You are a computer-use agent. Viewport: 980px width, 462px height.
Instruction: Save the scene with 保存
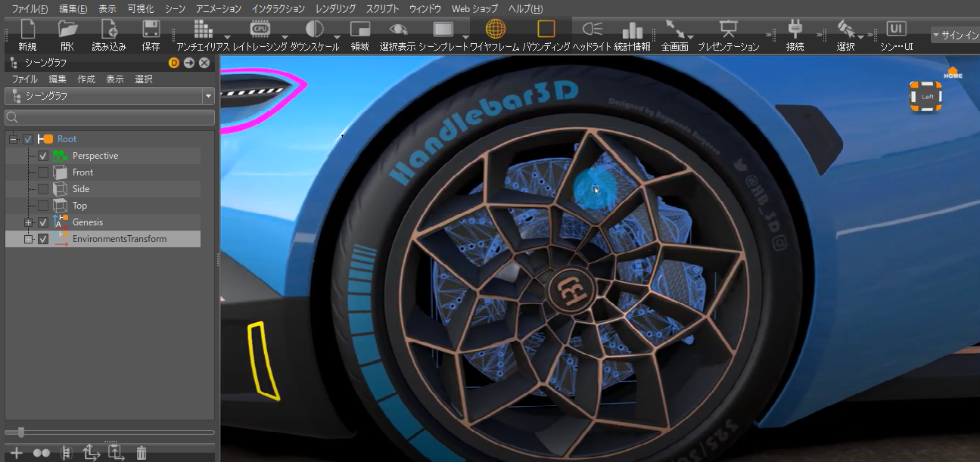[151, 35]
